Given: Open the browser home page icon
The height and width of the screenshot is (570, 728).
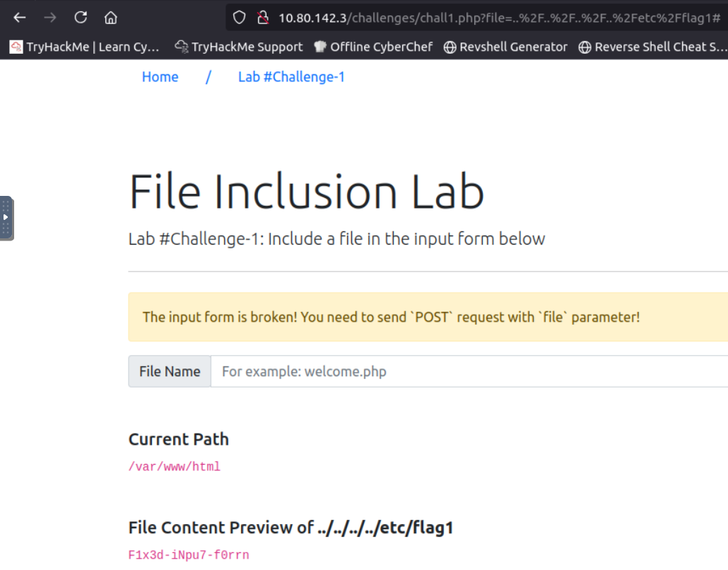Looking at the screenshot, I should (110, 18).
